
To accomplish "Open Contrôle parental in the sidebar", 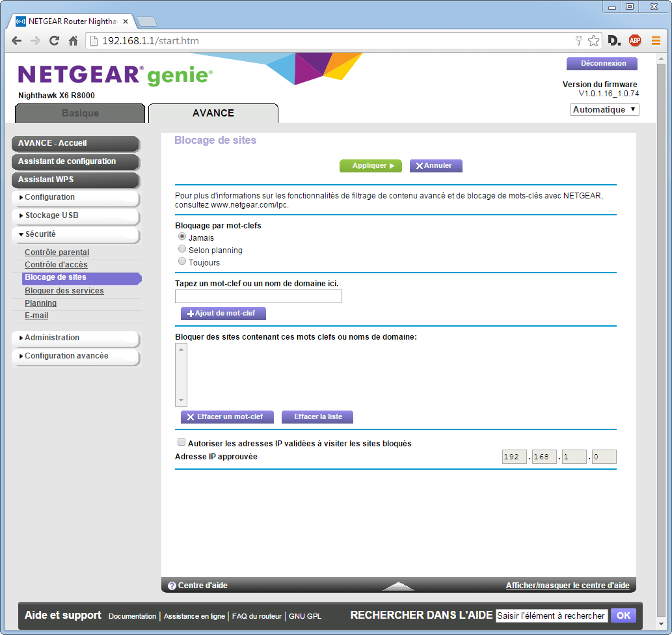I will click(57, 252).
